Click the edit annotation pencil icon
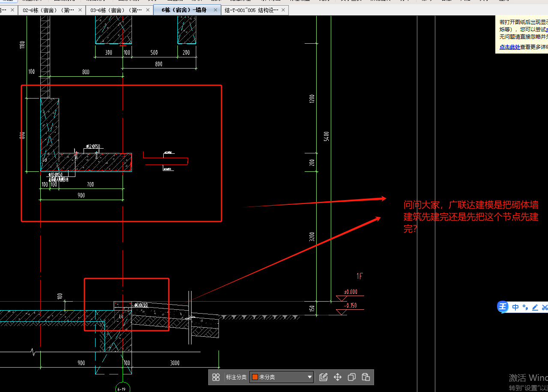The height and width of the screenshot is (392, 548). pyautogui.click(x=323, y=377)
